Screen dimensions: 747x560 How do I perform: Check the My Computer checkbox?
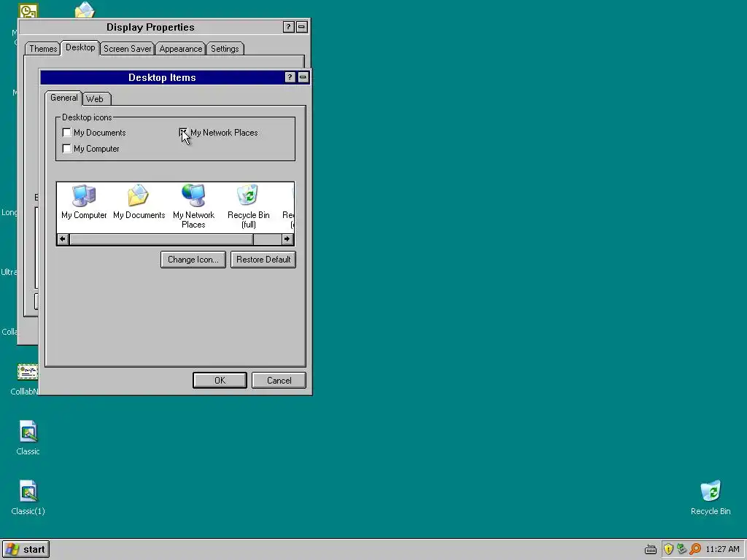point(66,149)
